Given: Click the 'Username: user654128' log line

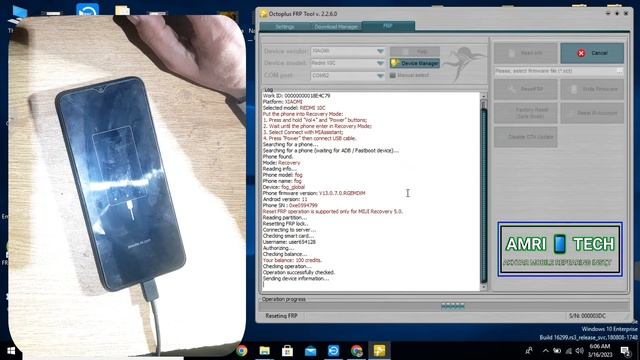Looking at the screenshot, I should point(289,242).
